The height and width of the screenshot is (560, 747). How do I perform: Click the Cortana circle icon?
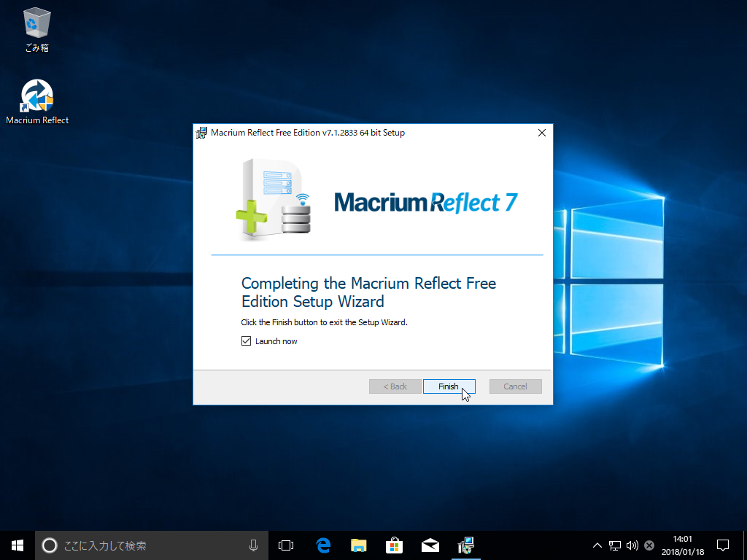coord(50,545)
